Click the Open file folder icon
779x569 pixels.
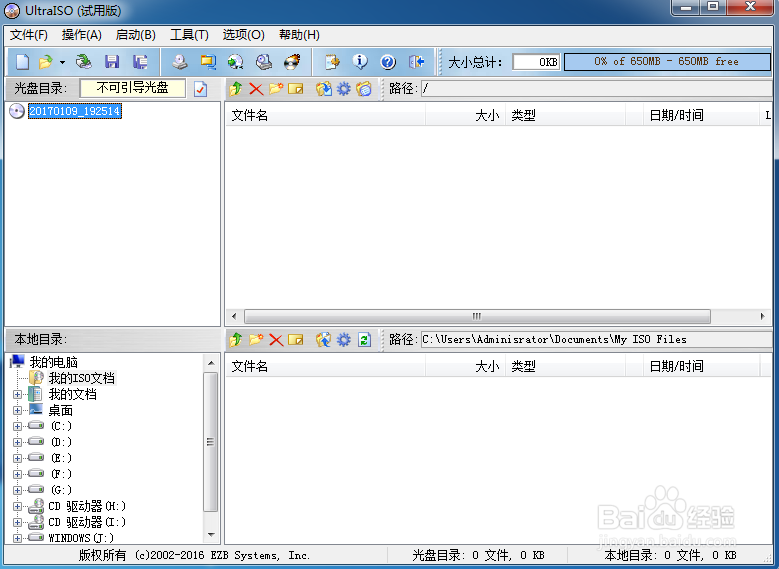tap(46, 62)
